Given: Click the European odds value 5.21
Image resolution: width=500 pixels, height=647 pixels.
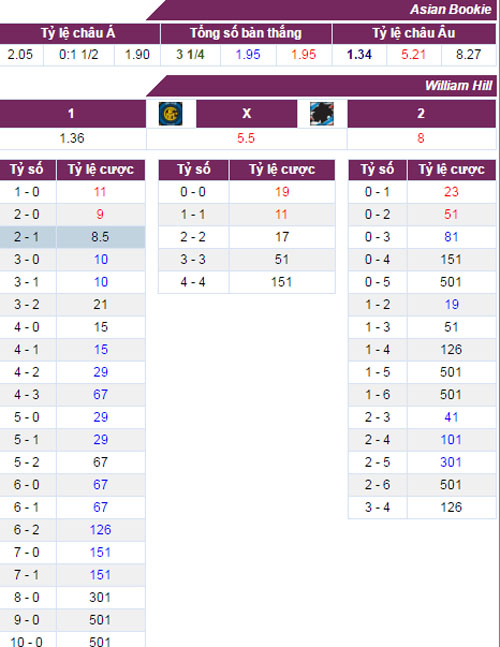Looking at the screenshot, I should pos(413,54).
